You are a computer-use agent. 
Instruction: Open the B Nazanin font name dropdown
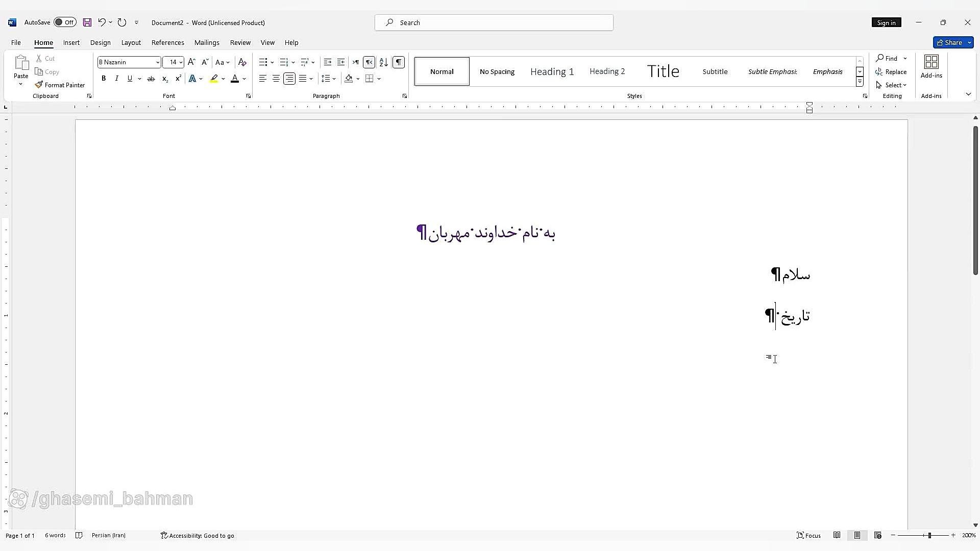click(158, 62)
